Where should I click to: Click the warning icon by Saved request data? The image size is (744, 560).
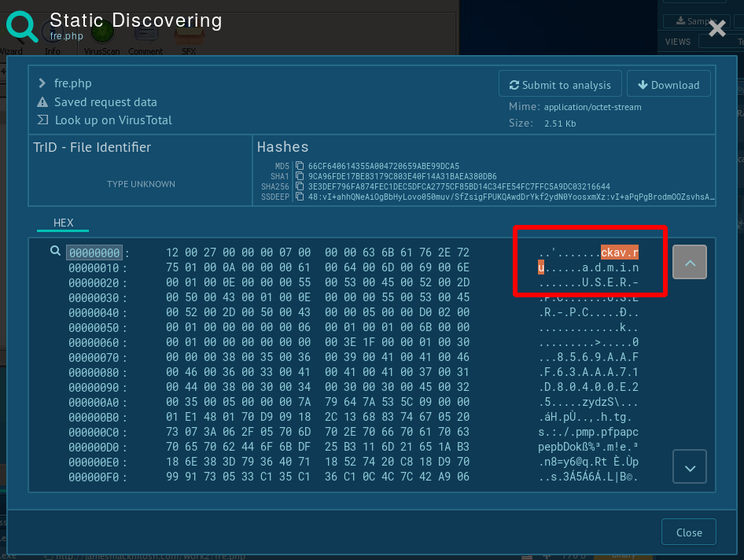(42, 102)
